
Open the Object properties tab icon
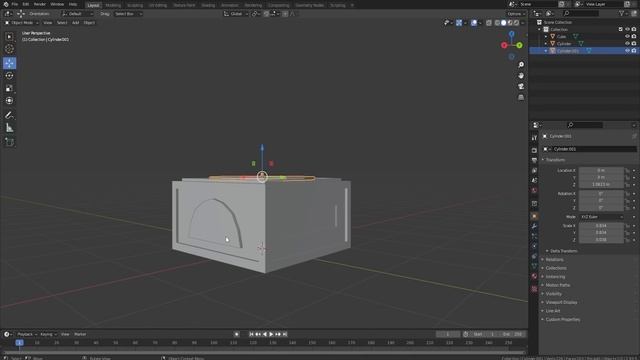[x=534, y=216]
